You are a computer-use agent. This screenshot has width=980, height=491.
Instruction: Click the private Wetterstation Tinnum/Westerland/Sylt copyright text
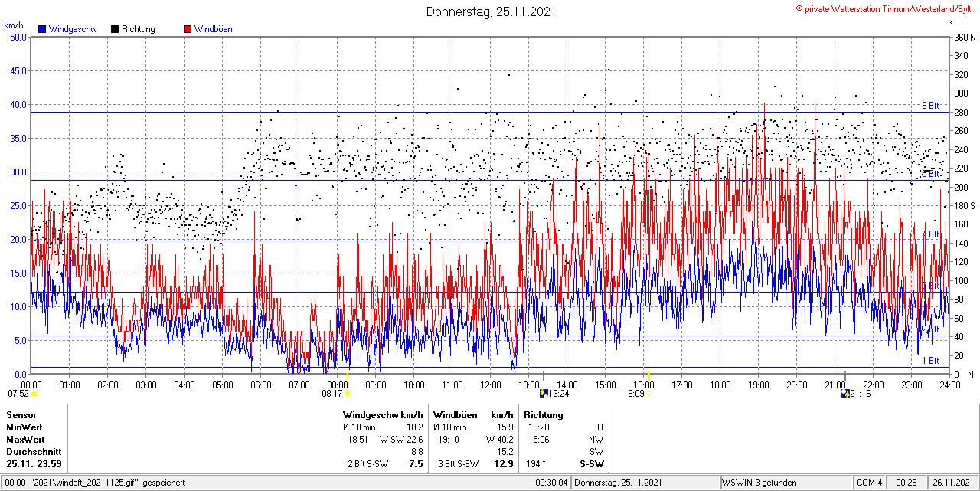coord(884,8)
